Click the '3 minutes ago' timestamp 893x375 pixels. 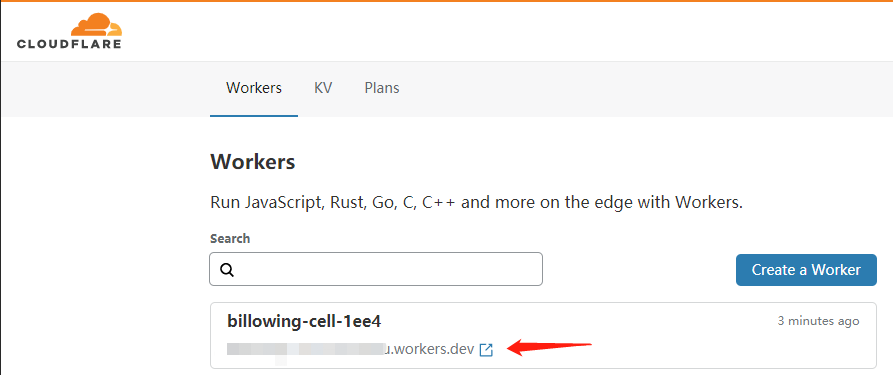[x=818, y=321]
